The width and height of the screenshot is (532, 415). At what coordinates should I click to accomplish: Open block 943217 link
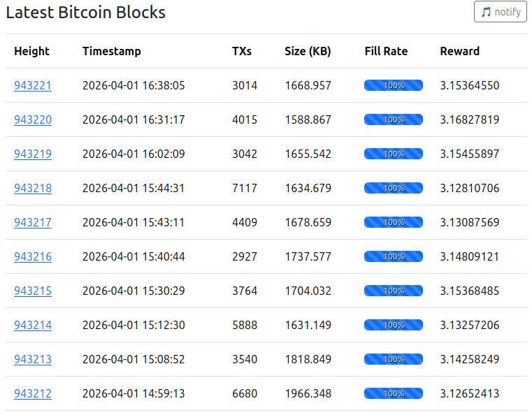(33, 222)
